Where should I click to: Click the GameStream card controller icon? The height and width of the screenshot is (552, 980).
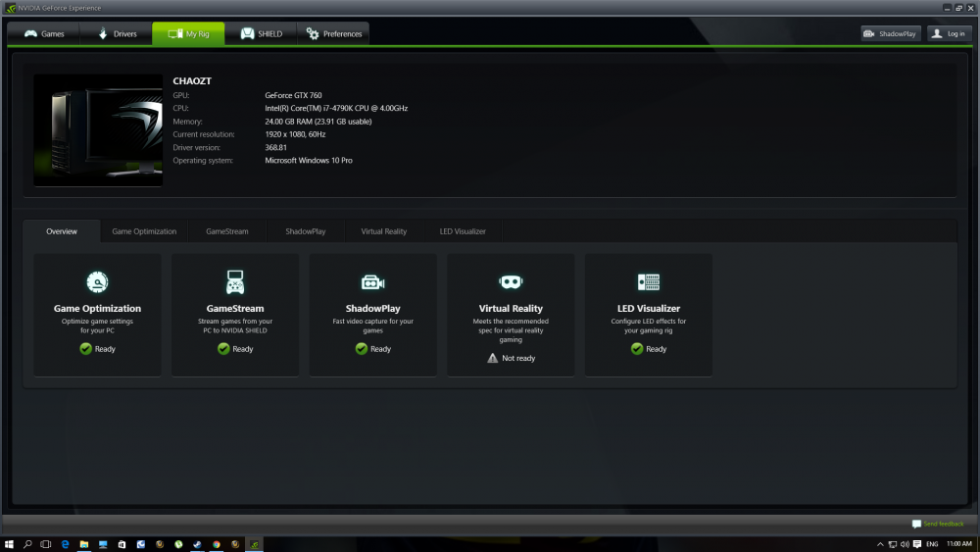tap(235, 282)
